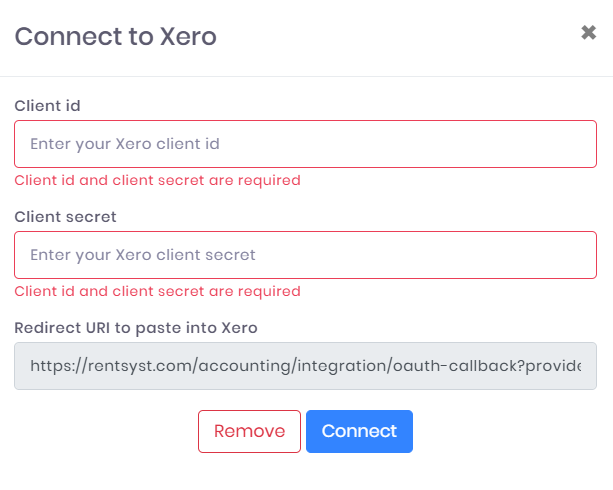The height and width of the screenshot is (490, 613).
Task: Click the "Client secret" field label
Action: 65,216
